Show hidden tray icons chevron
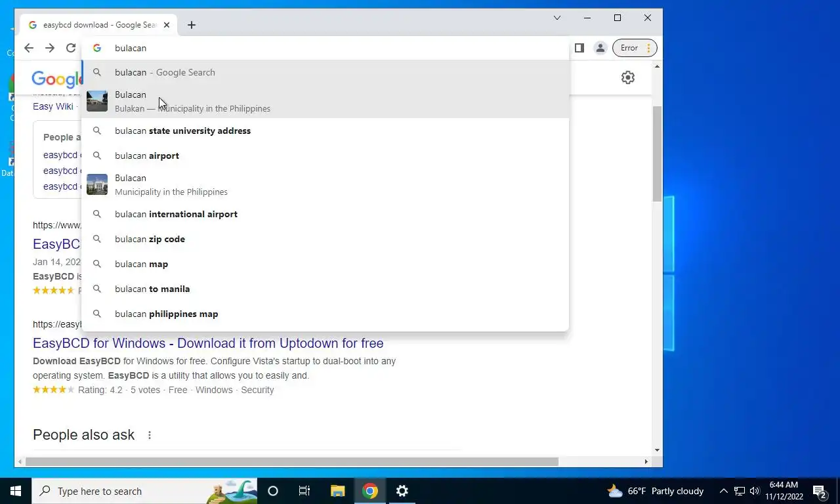Viewport: 840px width, 504px height. click(x=724, y=491)
